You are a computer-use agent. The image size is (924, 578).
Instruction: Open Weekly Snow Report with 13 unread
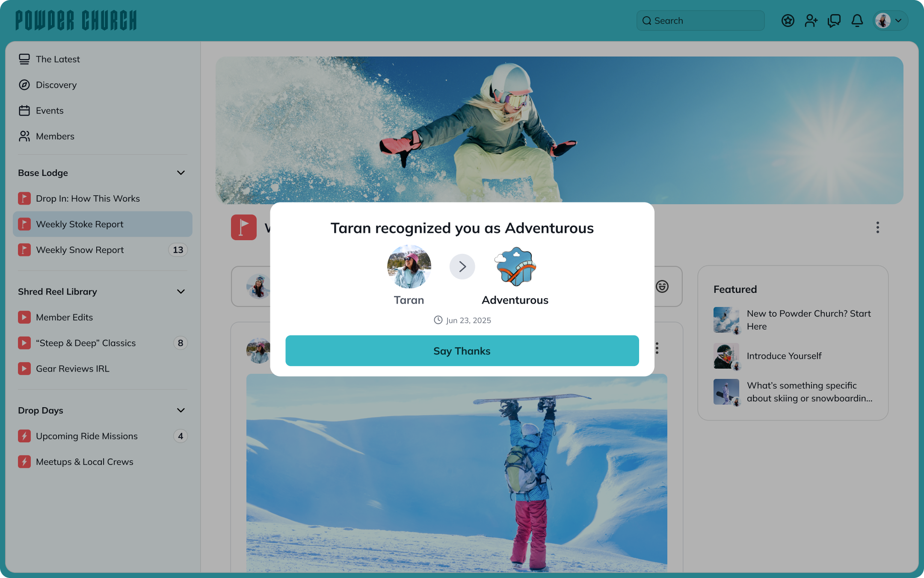click(80, 250)
